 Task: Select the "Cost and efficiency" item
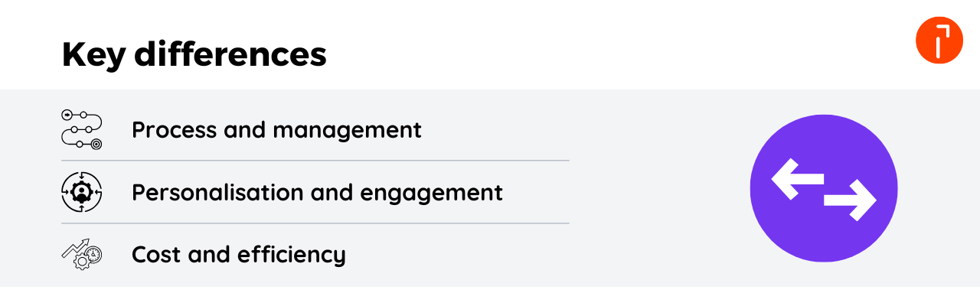(x=238, y=254)
